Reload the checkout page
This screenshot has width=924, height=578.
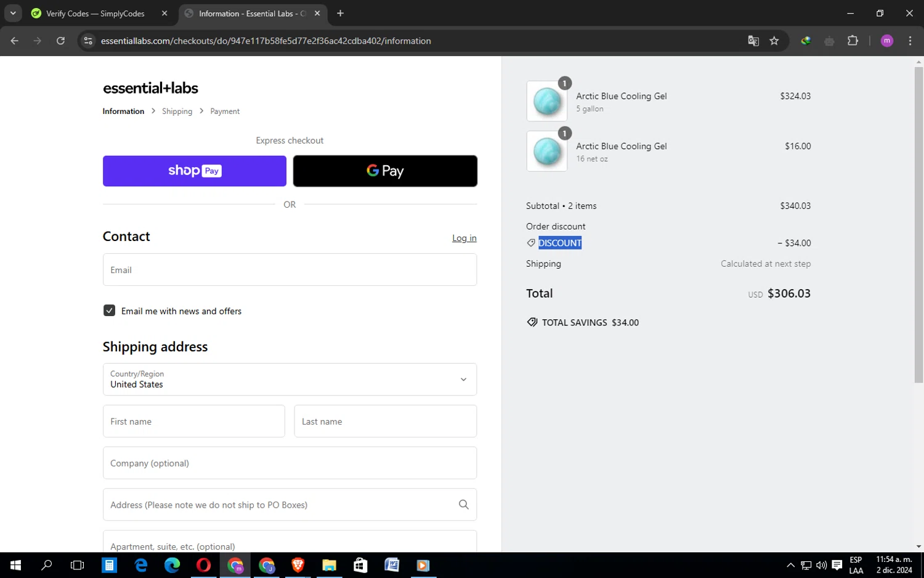60,41
